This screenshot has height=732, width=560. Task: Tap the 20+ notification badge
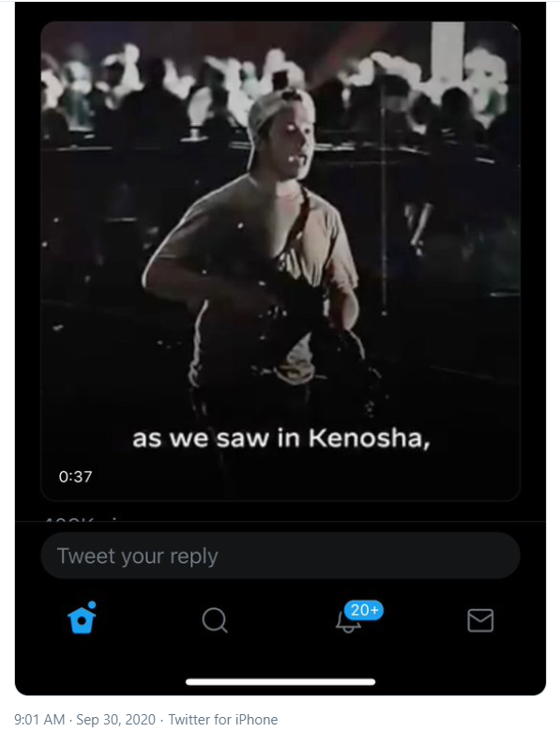click(364, 610)
